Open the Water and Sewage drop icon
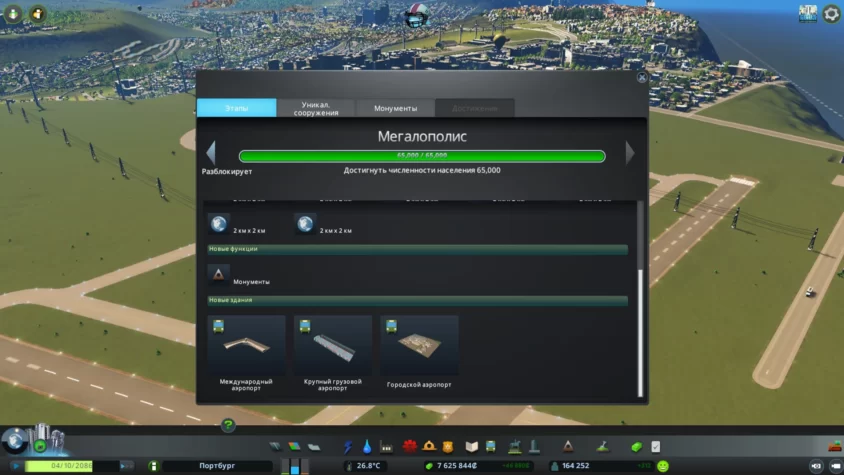The height and width of the screenshot is (475, 844). point(367,446)
